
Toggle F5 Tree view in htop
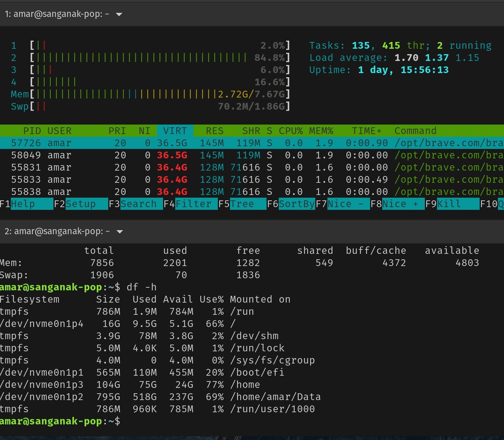242,204
